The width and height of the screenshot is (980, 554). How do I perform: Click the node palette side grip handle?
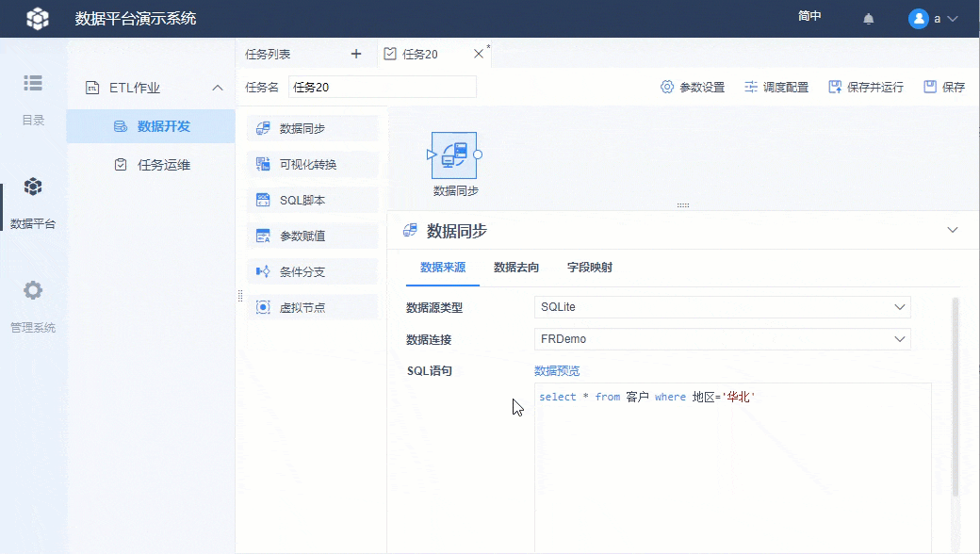[240, 296]
